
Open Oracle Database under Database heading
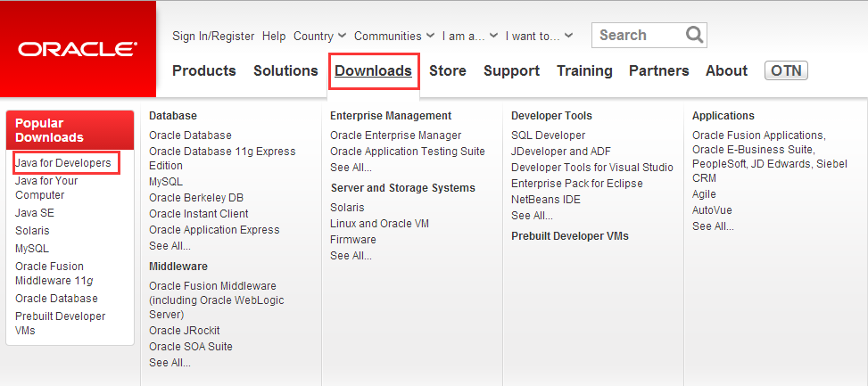click(190, 135)
